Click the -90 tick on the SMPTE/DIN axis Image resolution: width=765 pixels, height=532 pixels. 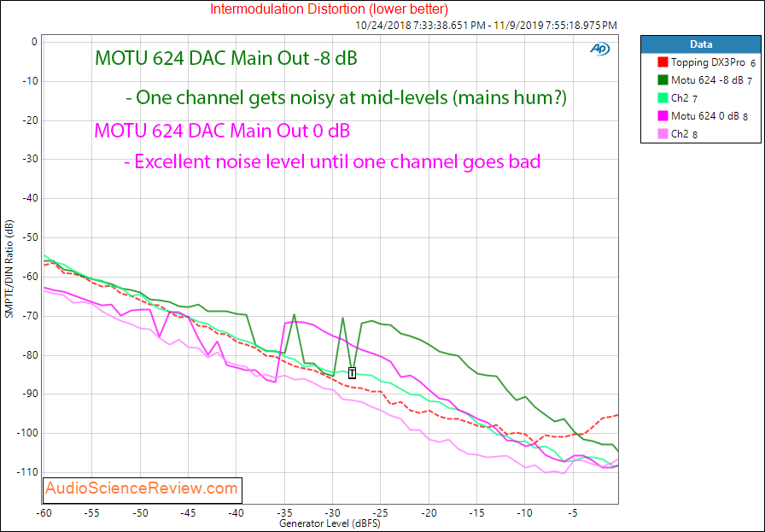(x=30, y=394)
